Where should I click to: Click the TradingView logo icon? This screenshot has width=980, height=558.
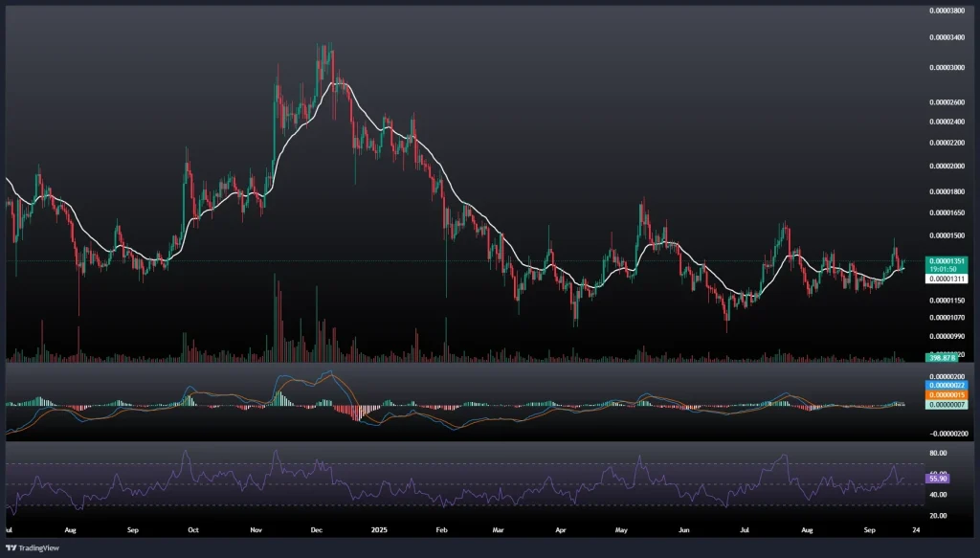point(11,547)
